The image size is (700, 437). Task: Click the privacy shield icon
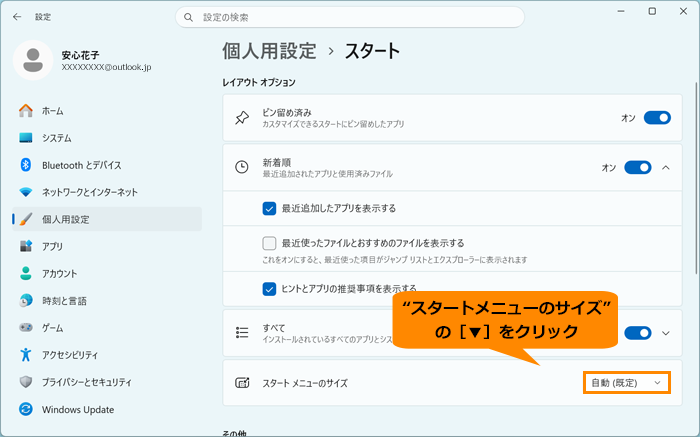[x=26, y=382]
